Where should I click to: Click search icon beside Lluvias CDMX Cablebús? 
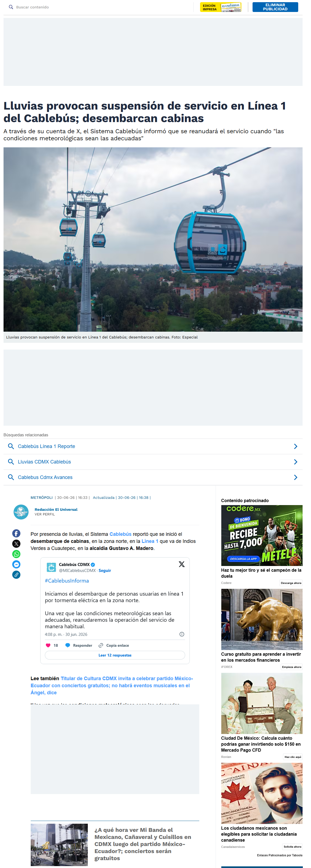click(x=11, y=462)
